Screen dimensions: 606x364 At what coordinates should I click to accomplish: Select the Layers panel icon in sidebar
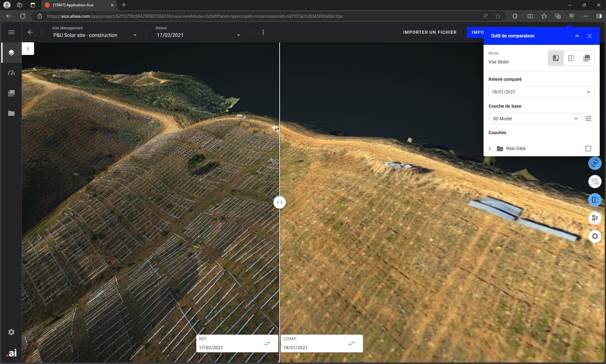pyautogui.click(x=11, y=52)
